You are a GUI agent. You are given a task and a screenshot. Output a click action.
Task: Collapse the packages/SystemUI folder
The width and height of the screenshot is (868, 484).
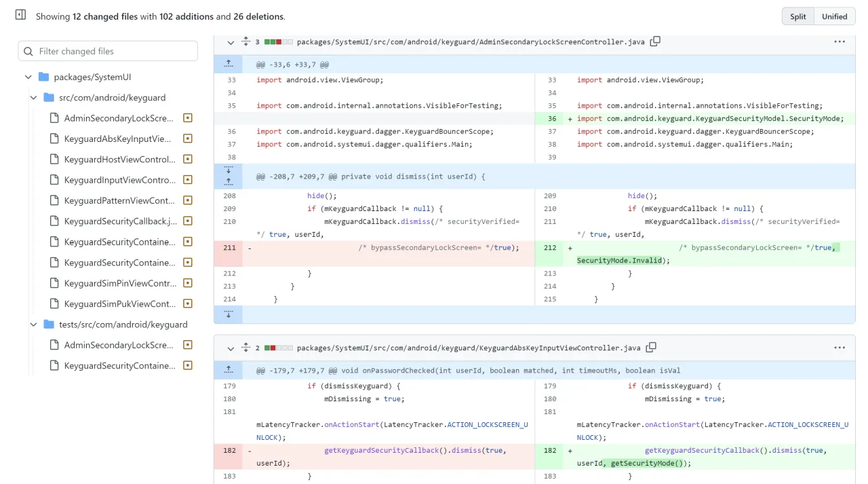[28, 77]
